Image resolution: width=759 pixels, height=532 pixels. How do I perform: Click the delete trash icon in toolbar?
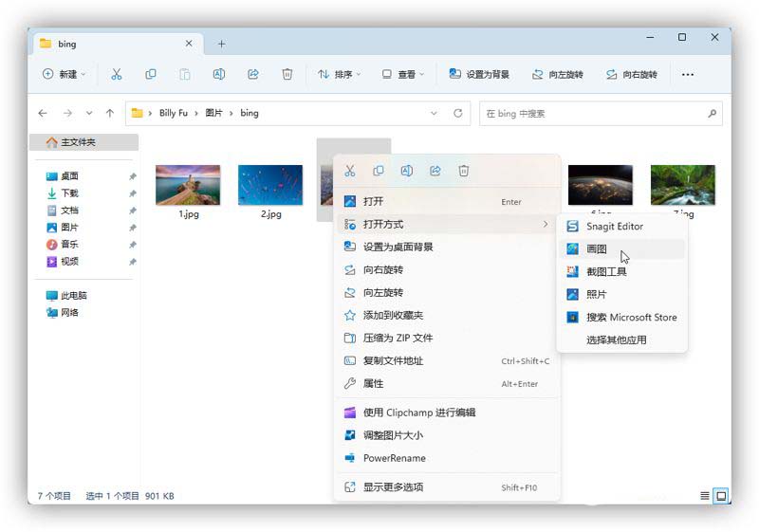pyautogui.click(x=287, y=74)
